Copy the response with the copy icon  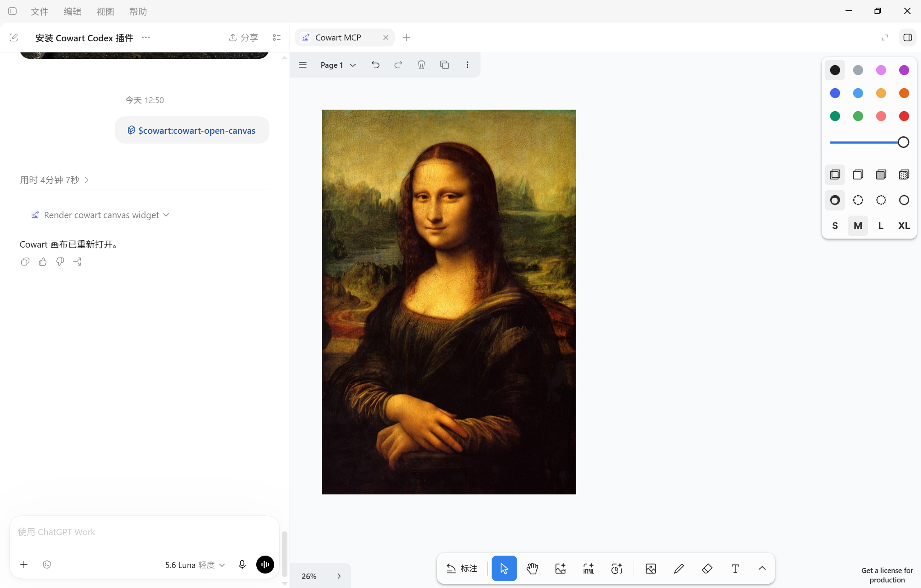[25, 262]
